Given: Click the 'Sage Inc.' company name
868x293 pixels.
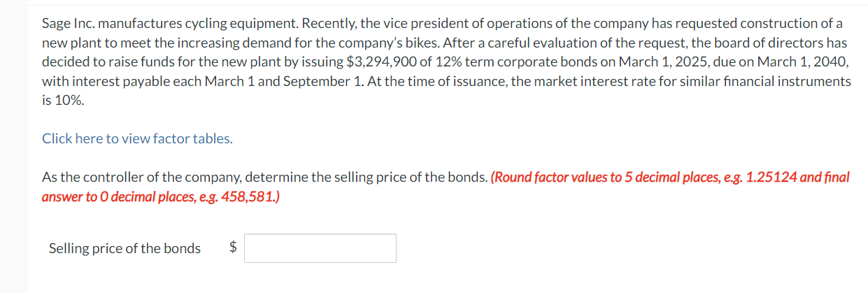Looking at the screenshot, I should tap(66, 23).
